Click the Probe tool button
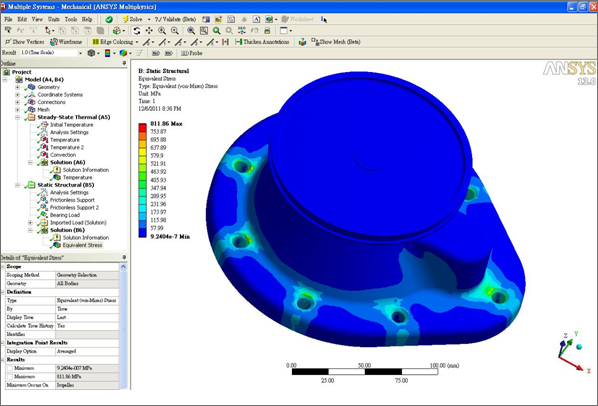This screenshot has width=598, height=406. coord(192,53)
